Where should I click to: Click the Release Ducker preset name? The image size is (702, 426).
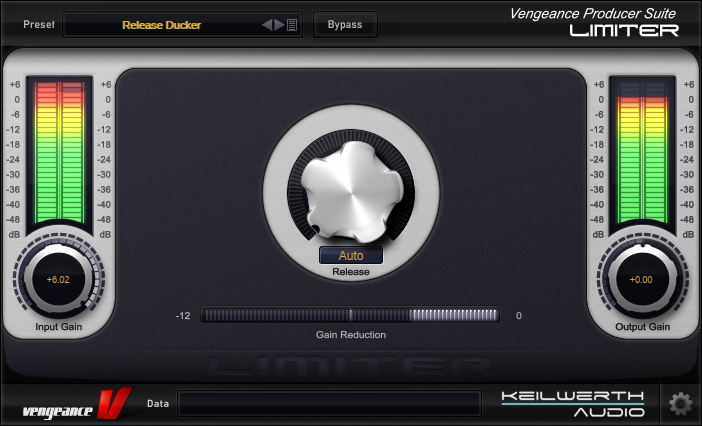pyautogui.click(x=161, y=24)
